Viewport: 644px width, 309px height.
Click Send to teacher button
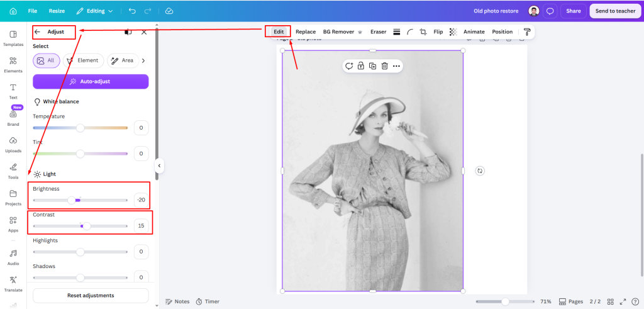(615, 11)
